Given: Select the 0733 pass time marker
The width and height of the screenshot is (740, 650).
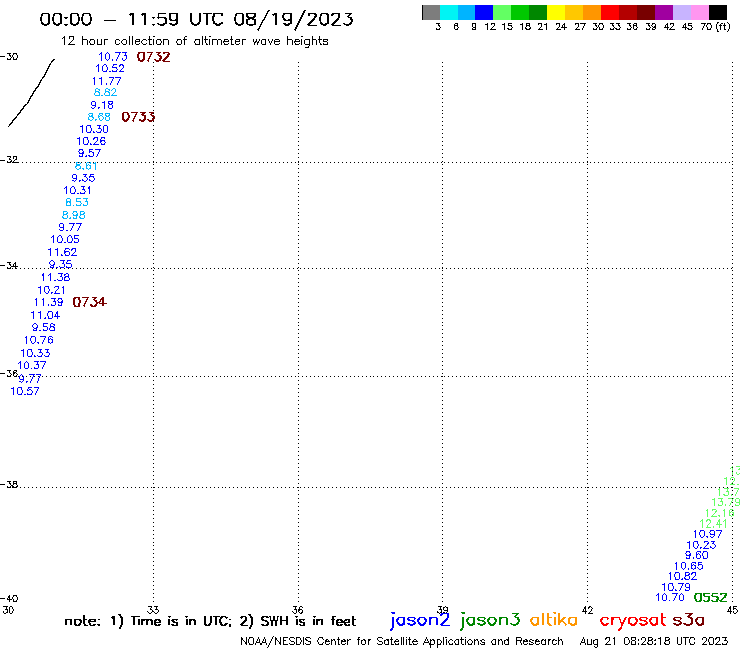Looking at the screenshot, I should point(138,117).
